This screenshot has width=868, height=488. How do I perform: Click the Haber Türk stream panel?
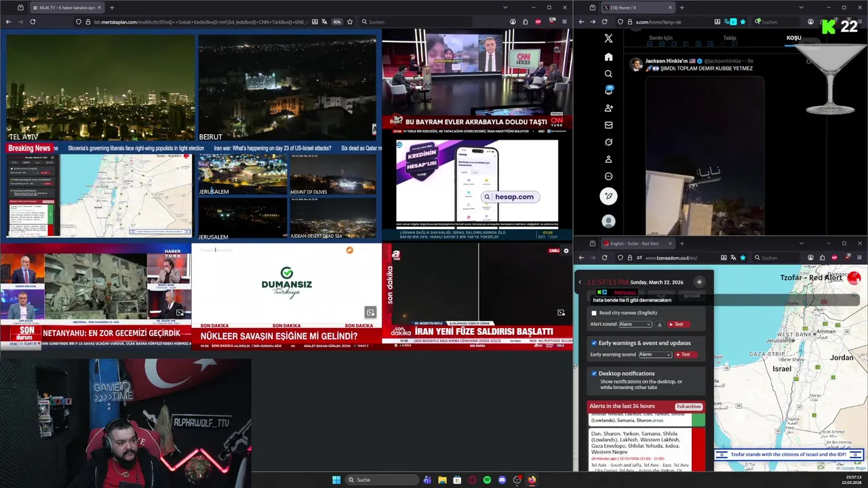pos(96,297)
